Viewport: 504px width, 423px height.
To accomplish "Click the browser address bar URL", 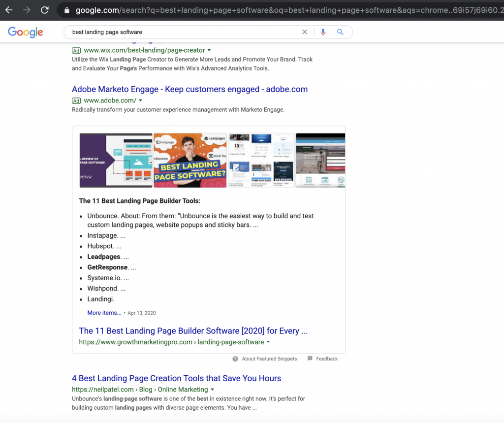I will (289, 10).
